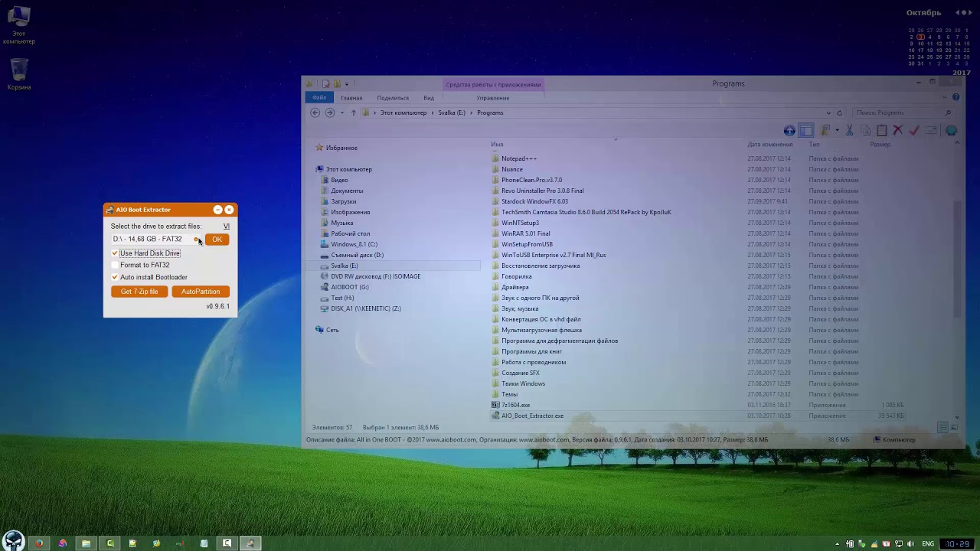The width and height of the screenshot is (980, 551).
Task: Sort by the Имя column header
Action: coord(497,145)
